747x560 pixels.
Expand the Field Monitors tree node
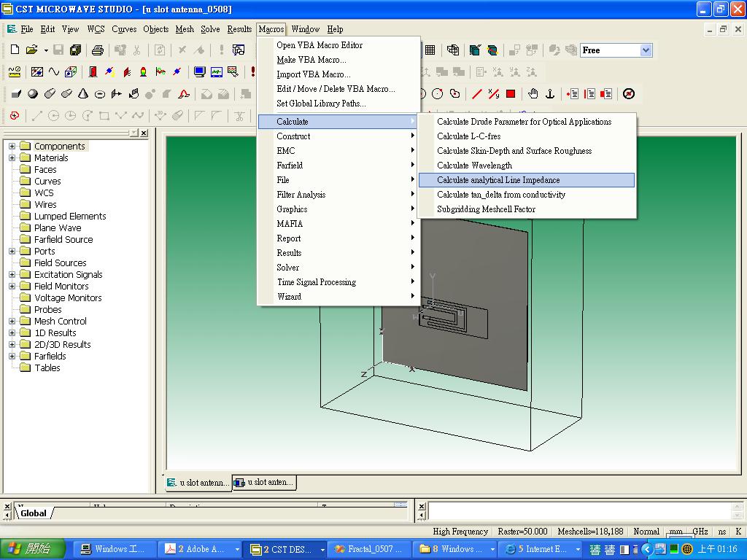12,286
